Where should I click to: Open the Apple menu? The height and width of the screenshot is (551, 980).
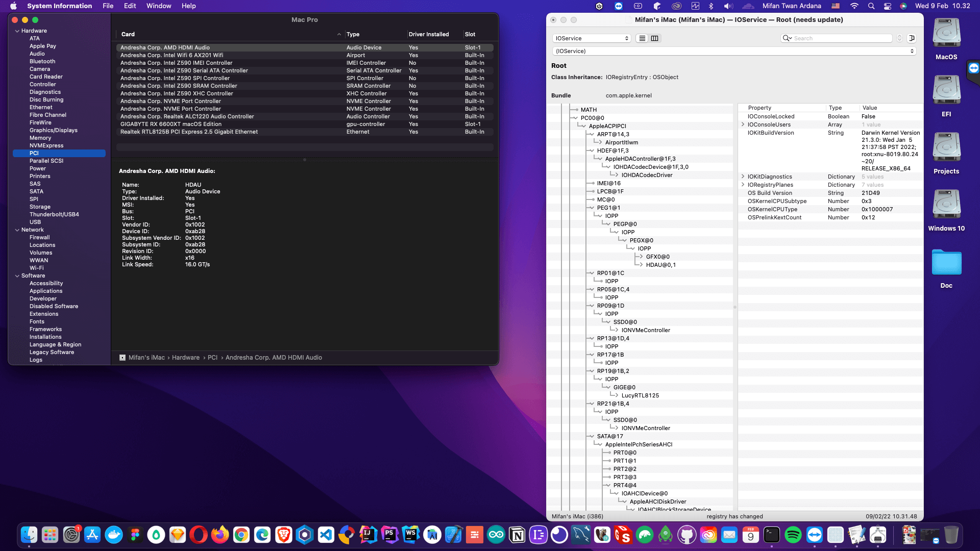coord(14,6)
